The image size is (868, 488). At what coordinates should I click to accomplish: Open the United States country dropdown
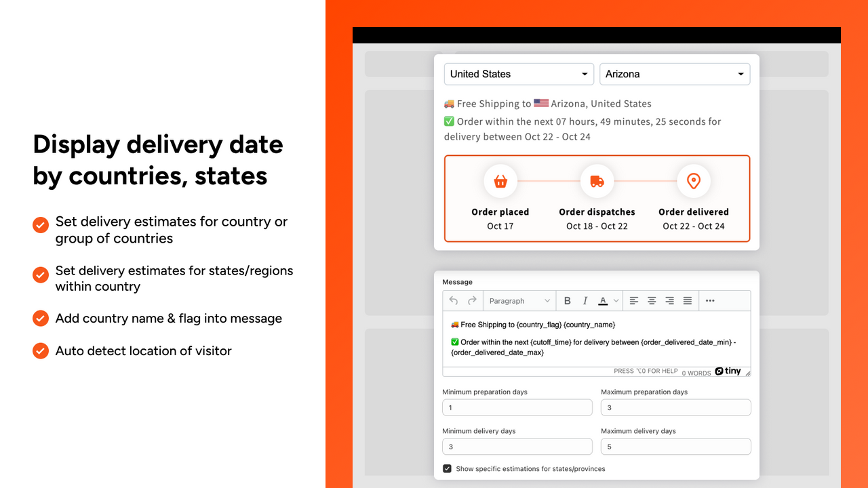coord(519,74)
